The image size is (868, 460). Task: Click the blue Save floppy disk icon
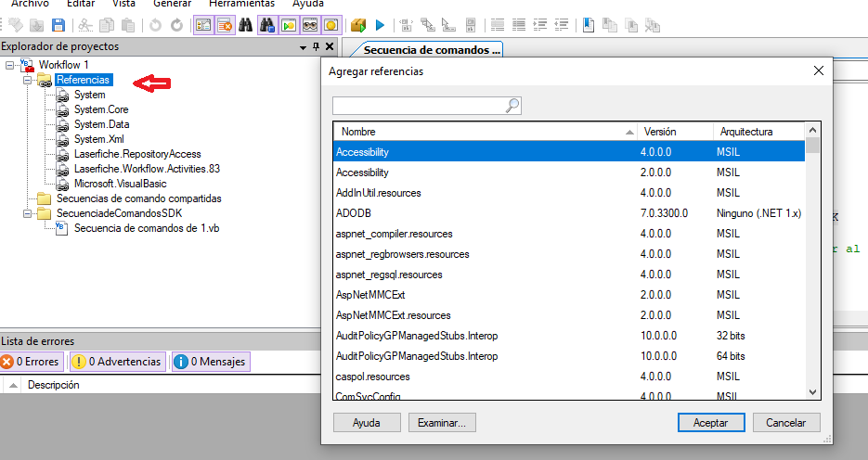pos(58,25)
